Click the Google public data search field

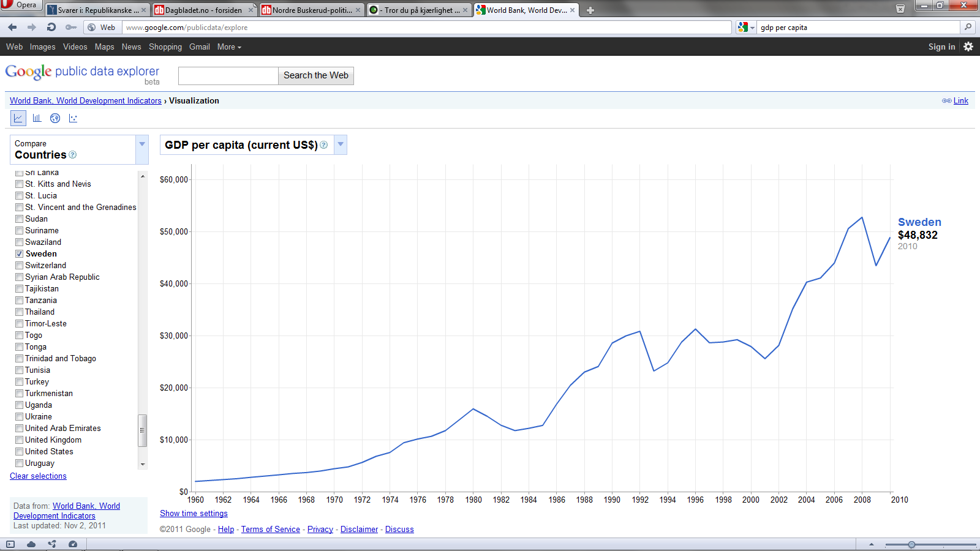[x=228, y=75]
